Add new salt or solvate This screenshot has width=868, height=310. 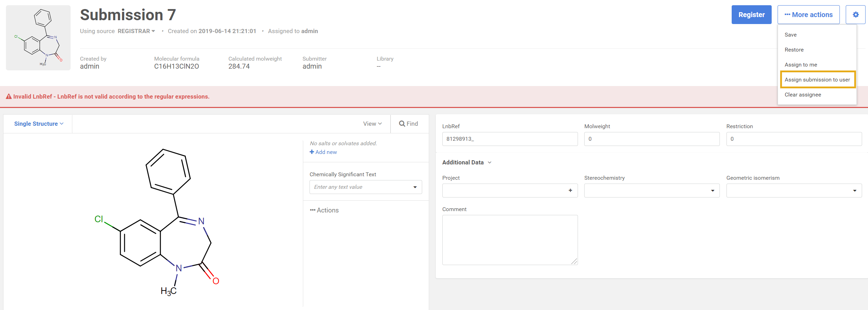(323, 152)
